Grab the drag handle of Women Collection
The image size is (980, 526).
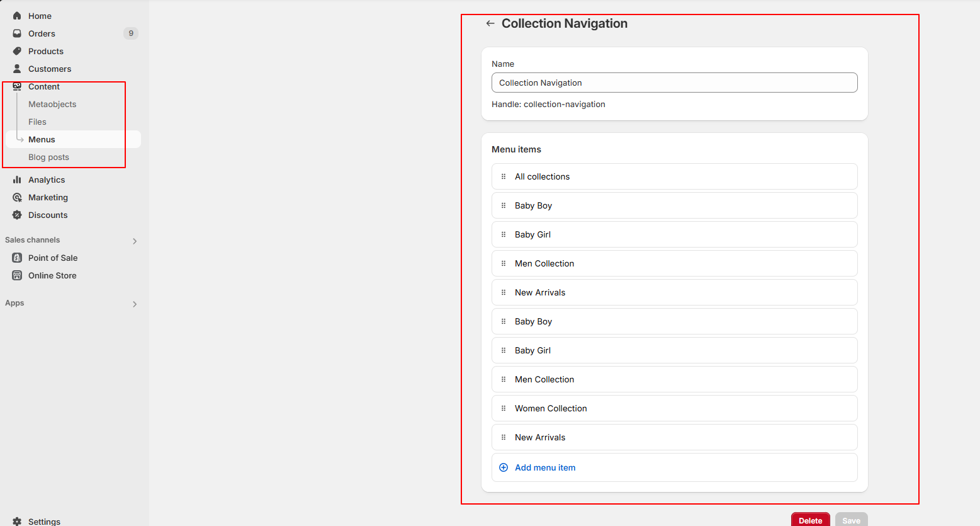(504, 408)
